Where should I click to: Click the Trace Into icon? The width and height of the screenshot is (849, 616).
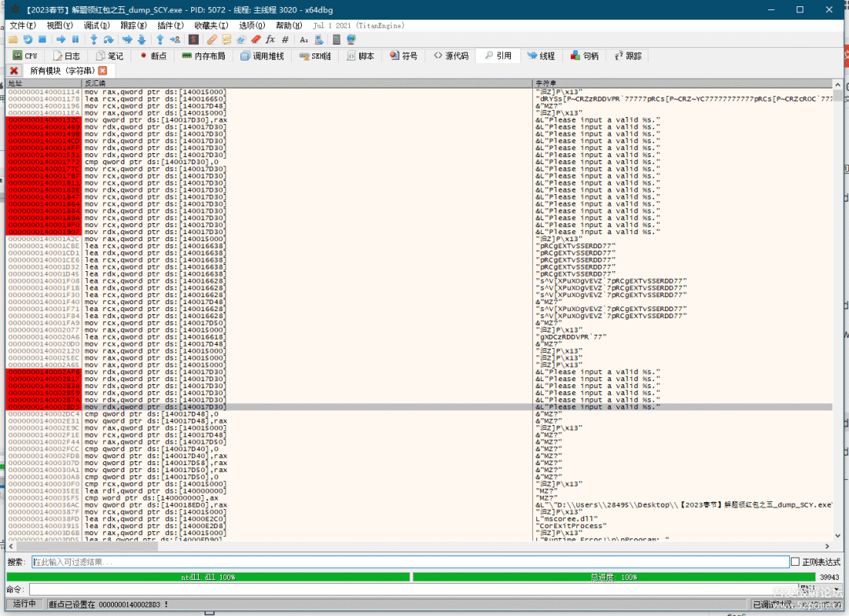point(127,39)
